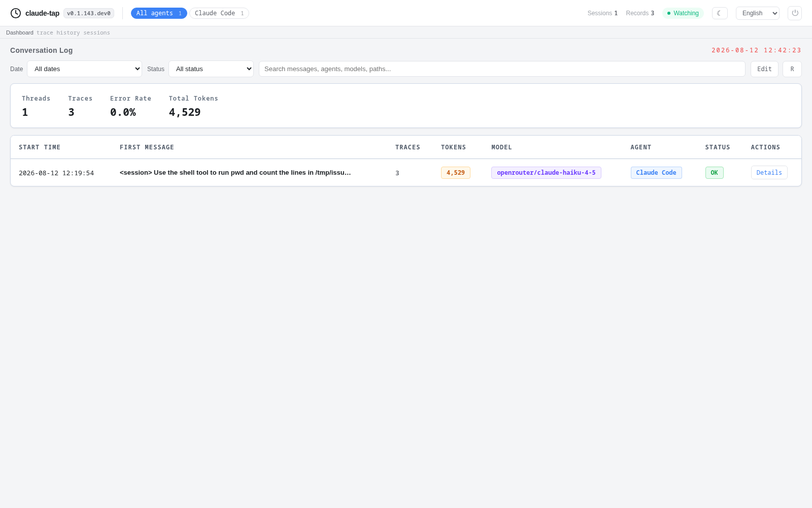
Task: Select the All agents filter tab
Action: tap(159, 13)
